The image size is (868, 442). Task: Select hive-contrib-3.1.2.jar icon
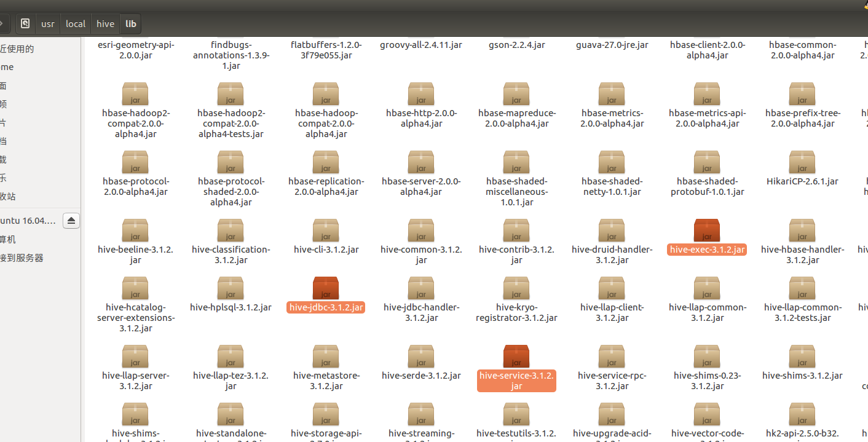[516, 231]
